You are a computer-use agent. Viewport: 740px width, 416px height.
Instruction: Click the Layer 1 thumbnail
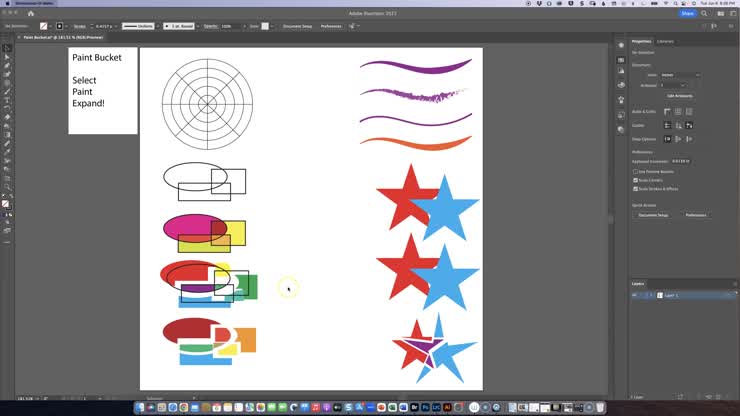coord(660,296)
